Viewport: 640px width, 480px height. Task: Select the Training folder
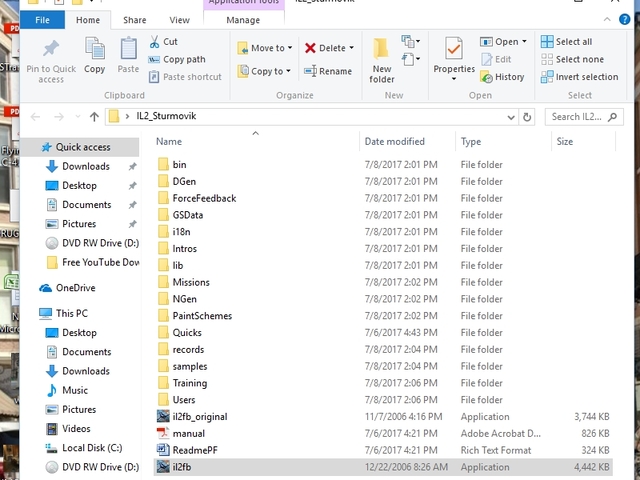(x=182, y=383)
